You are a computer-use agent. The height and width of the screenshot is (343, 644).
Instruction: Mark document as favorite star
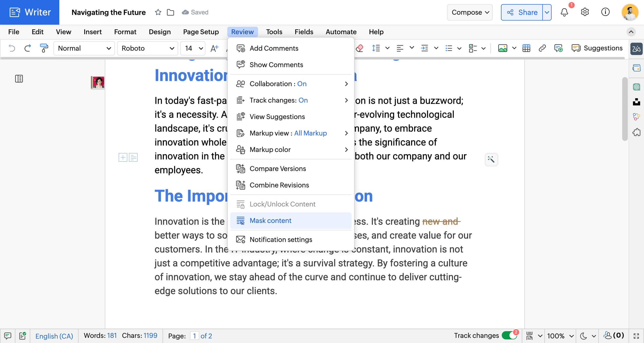click(x=158, y=12)
